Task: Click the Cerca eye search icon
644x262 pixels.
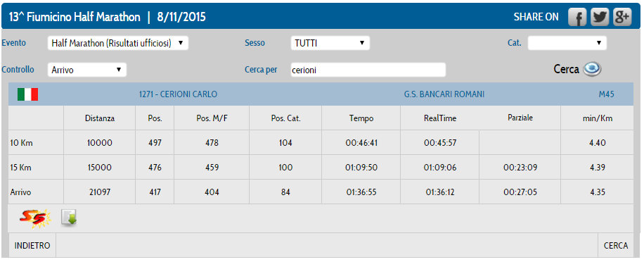Action: (592, 69)
